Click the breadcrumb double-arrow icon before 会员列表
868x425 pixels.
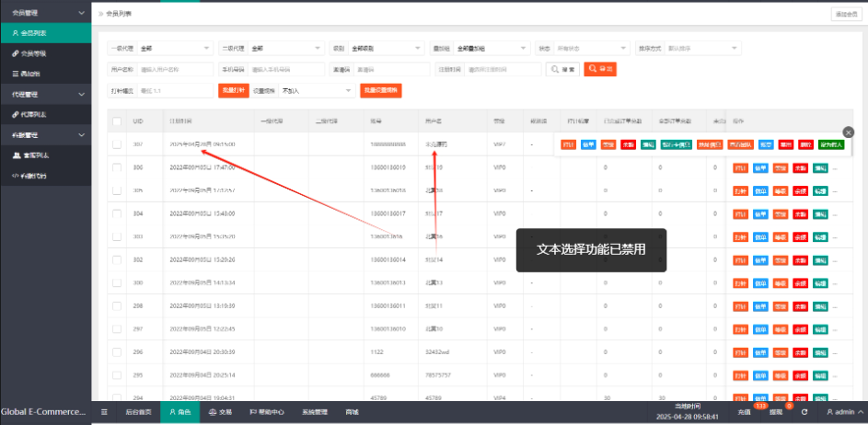[x=100, y=13]
